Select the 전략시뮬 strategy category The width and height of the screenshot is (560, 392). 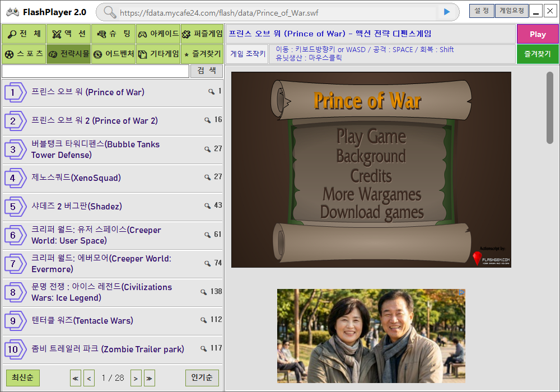(x=68, y=54)
